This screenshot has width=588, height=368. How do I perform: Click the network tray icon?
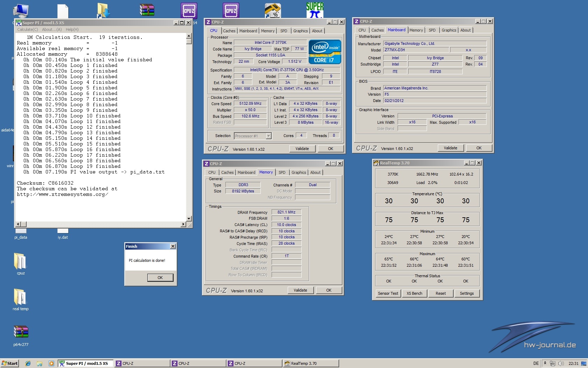click(x=553, y=363)
